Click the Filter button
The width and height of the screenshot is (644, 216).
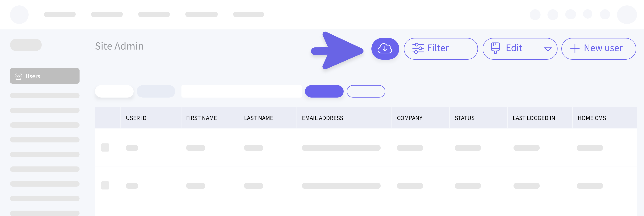tap(441, 49)
